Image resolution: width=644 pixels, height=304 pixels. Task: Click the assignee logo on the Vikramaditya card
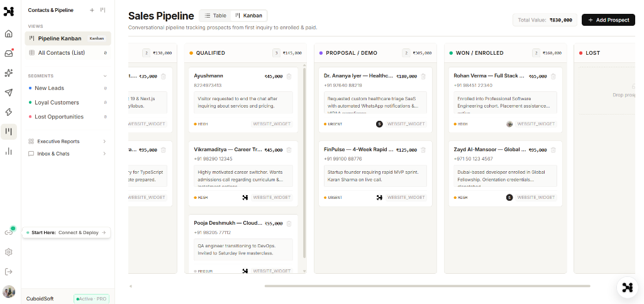click(245, 198)
